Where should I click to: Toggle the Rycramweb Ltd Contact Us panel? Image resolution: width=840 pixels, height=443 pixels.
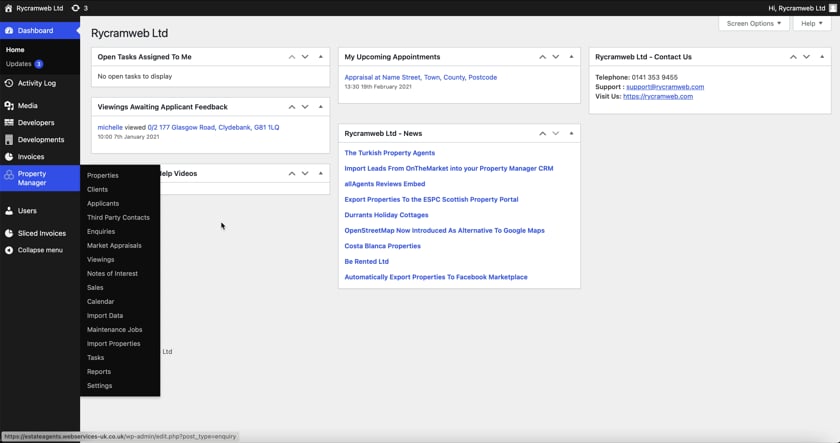[822, 57]
